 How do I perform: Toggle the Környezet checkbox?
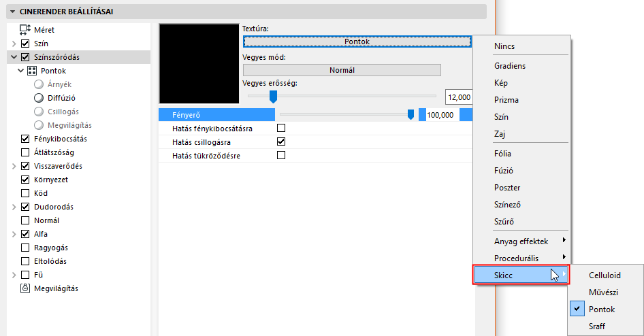point(25,180)
